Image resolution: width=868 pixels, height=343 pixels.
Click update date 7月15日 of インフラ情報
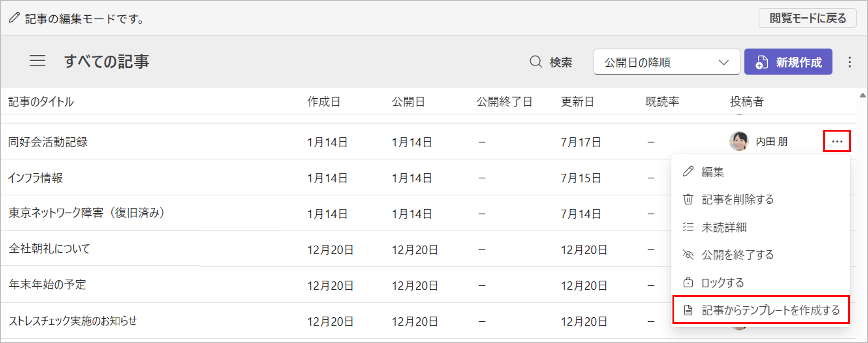pyautogui.click(x=581, y=178)
